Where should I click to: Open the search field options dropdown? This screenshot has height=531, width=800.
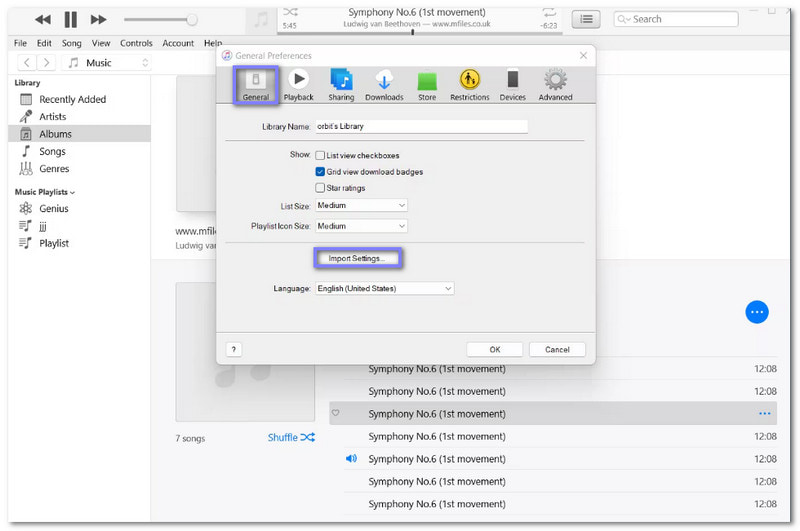click(x=624, y=19)
